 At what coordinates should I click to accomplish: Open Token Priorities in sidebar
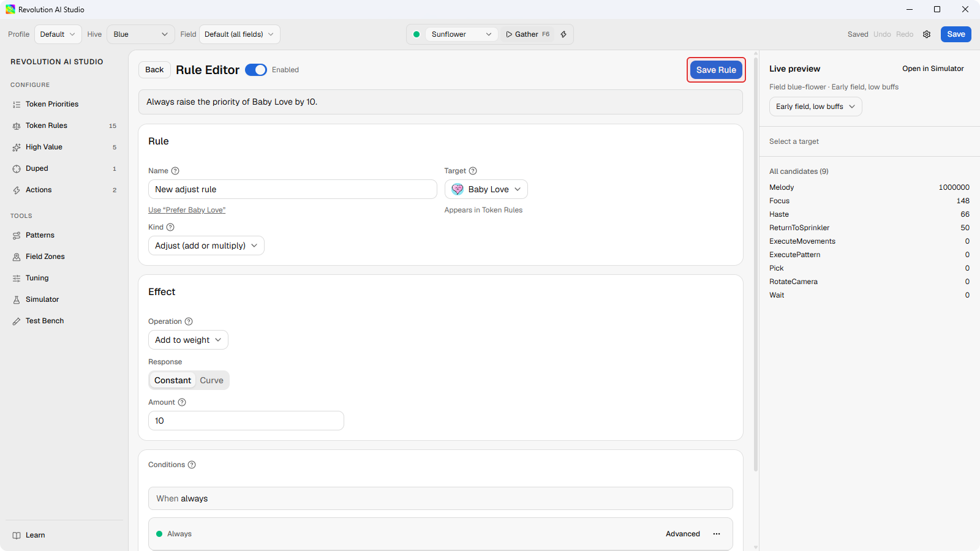point(64,104)
